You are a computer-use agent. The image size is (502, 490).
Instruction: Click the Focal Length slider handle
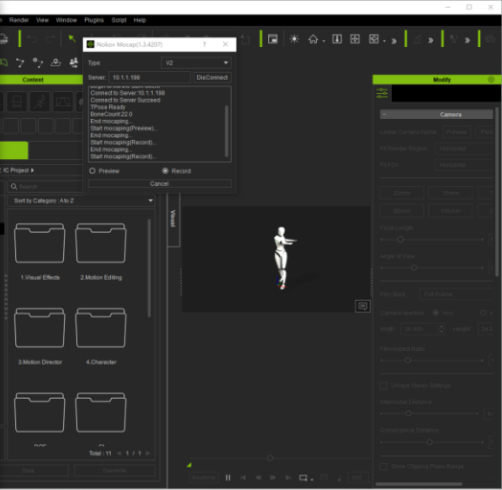coord(400,239)
